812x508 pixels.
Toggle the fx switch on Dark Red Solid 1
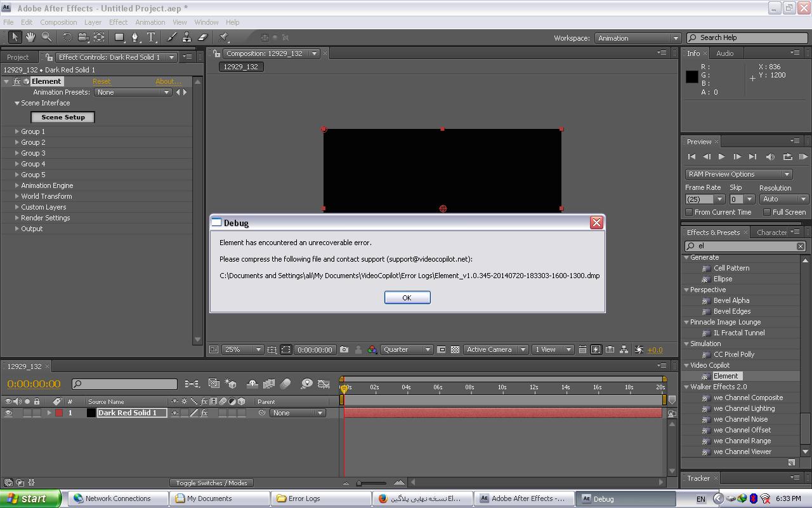pos(204,413)
